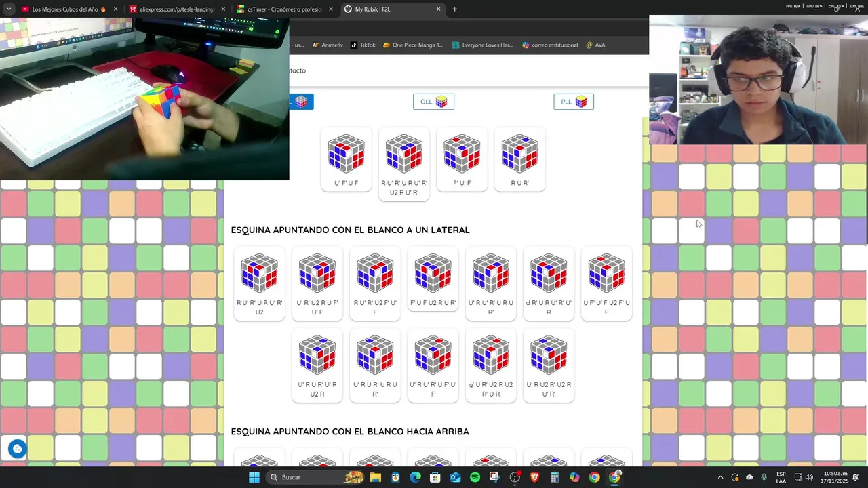Select the R U' R' U2 F' U' F case
The height and width of the screenshot is (488, 868).
[375, 283]
